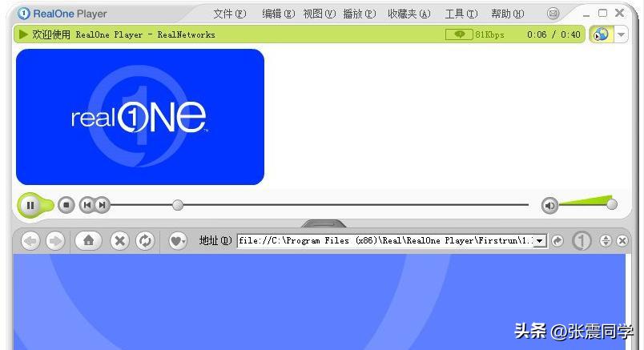Click the green play arrow in clip title bar
The width and height of the screenshot is (644, 350).
(23, 34)
